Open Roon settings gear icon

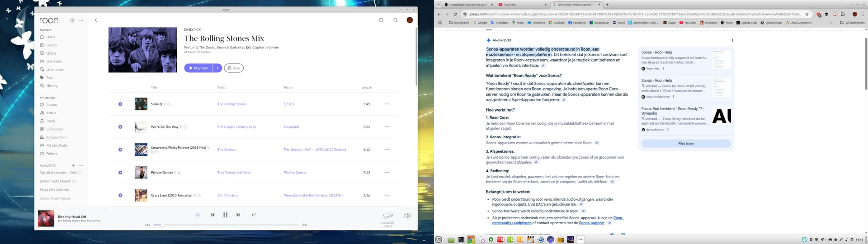coord(72,20)
